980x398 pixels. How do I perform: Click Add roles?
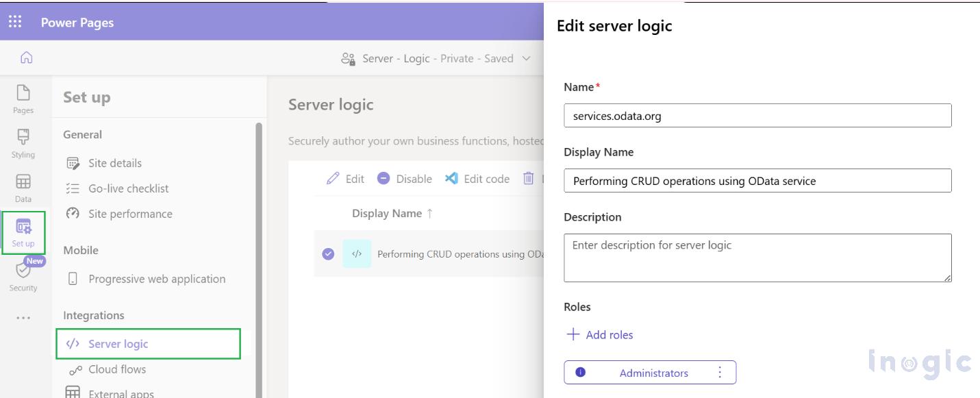[x=599, y=335]
